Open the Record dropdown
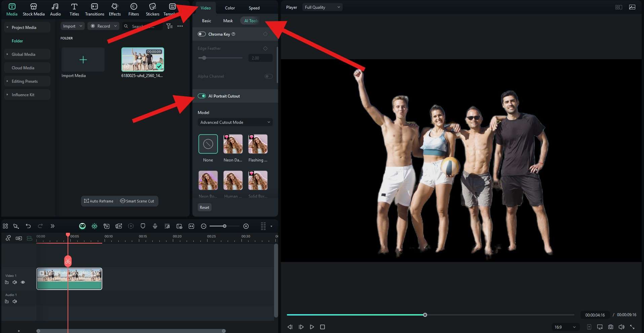This screenshot has height=333, width=644. tap(104, 26)
